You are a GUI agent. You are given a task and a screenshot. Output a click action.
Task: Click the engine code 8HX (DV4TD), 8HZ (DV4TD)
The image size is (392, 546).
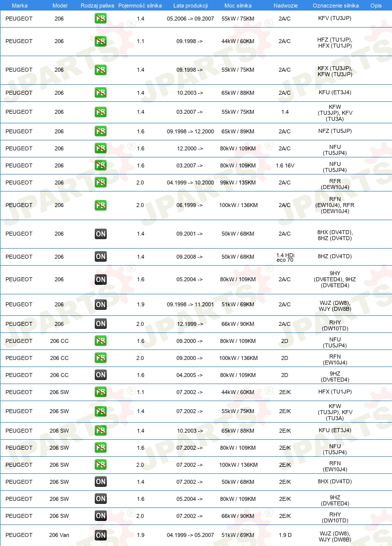point(335,235)
